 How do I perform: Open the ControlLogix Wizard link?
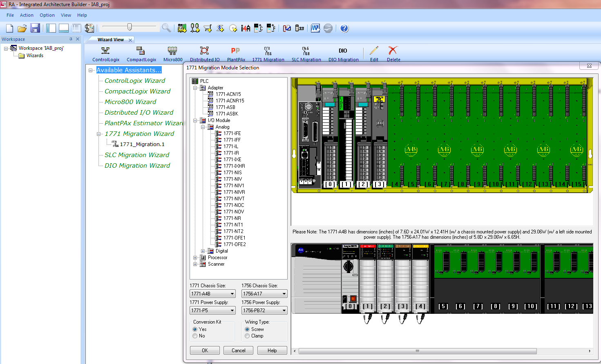pyautogui.click(x=135, y=81)
